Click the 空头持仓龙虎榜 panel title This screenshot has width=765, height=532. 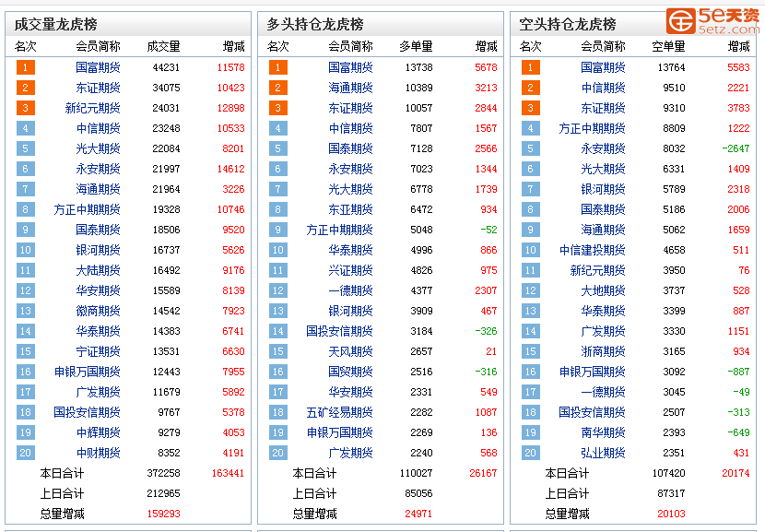pyautogui.click(x=568, y=24)
